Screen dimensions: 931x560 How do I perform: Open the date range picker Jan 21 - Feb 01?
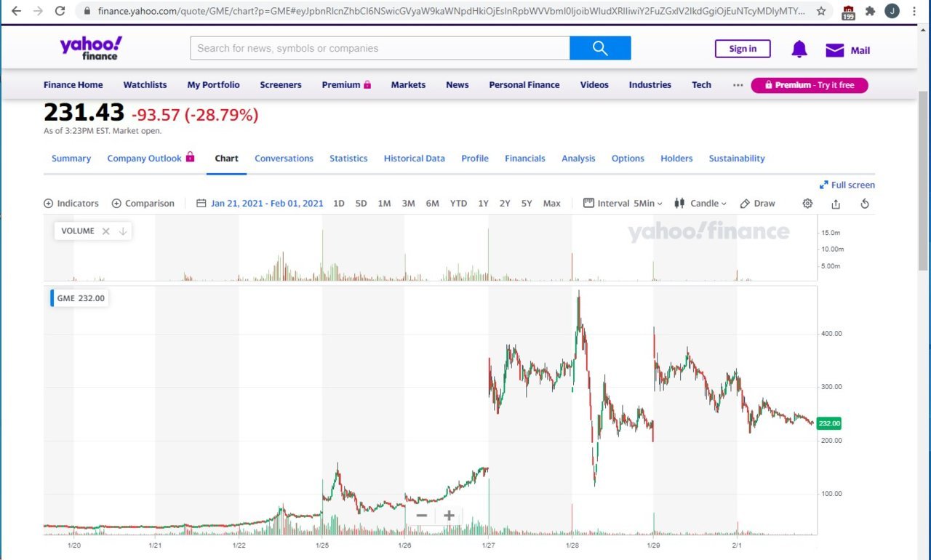click(260, 204)
